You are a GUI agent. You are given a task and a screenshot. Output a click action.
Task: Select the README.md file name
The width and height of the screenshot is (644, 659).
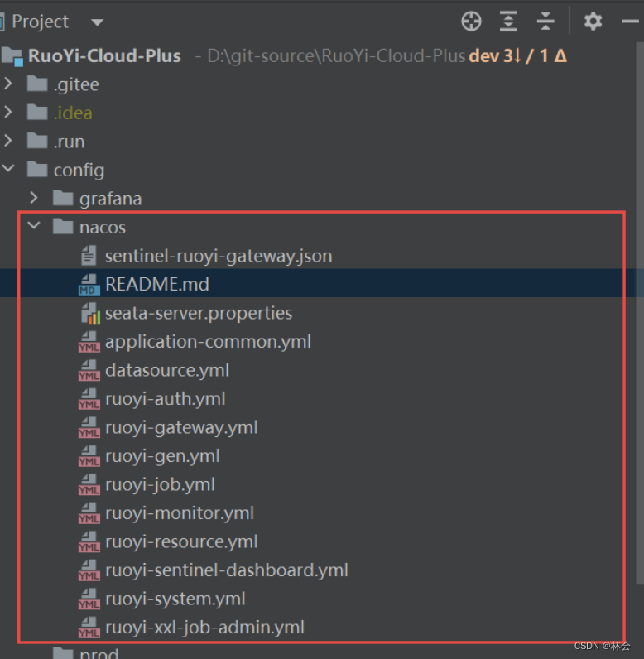(x=157, y=284)
